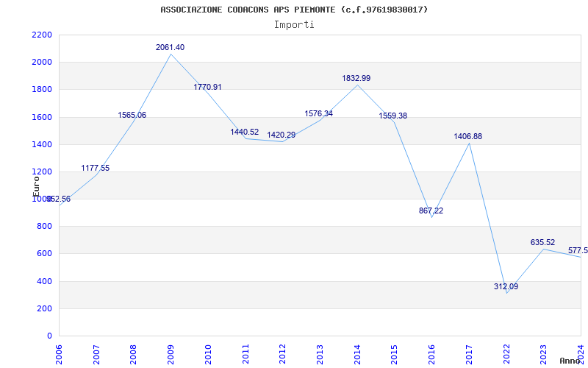The height and width of the screenshot is (368, 588).
Task: Select the 635.52 data label
Action: click(542, 242)
